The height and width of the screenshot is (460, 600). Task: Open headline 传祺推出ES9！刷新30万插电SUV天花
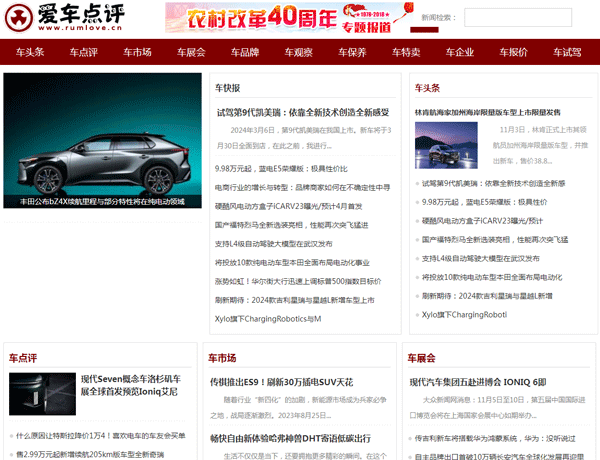coord(281,382)
